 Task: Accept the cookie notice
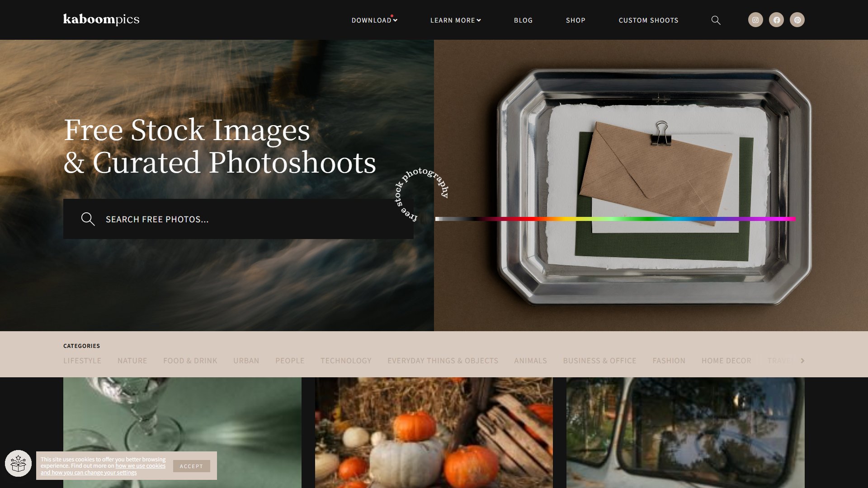coord(191,466)
